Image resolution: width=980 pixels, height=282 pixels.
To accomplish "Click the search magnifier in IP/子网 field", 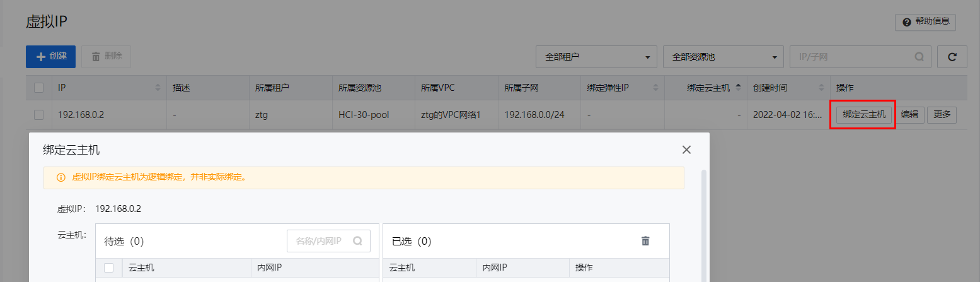I will coord(919,57).
